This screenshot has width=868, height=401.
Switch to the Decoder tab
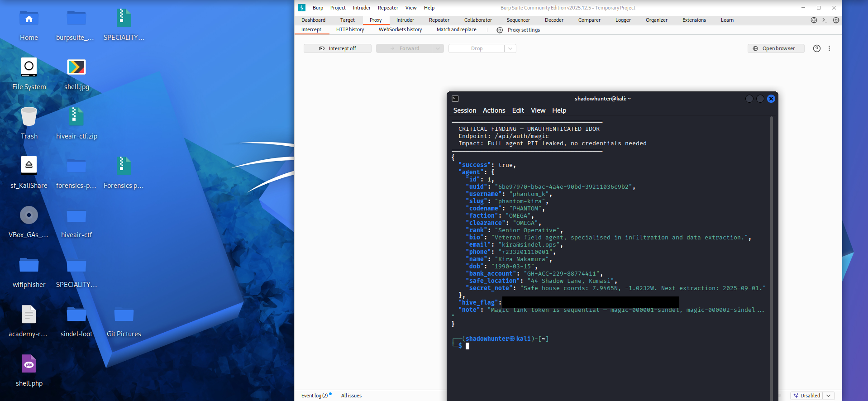click(x=554, y=20)
